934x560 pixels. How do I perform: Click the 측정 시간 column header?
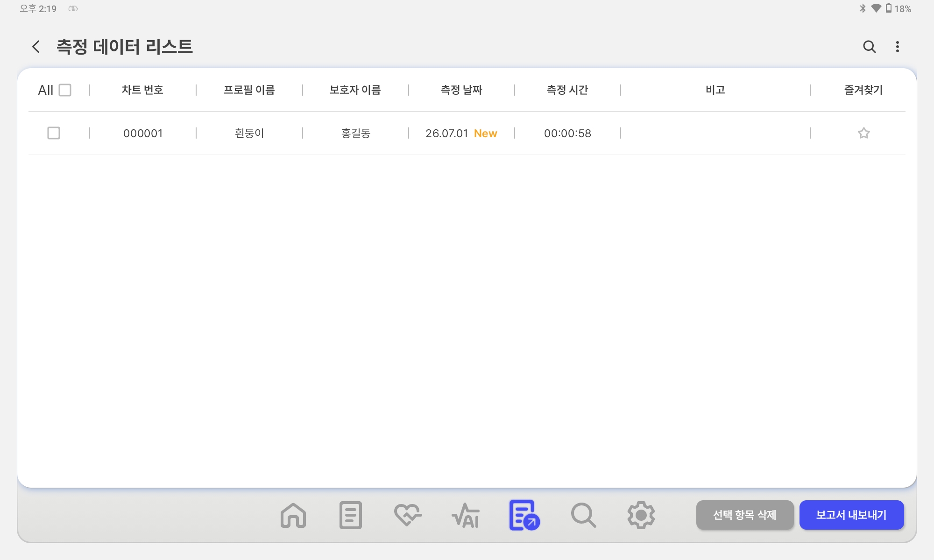(x=567, y=90)
